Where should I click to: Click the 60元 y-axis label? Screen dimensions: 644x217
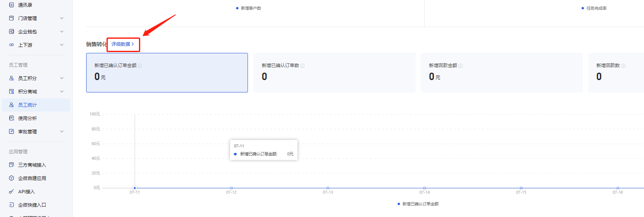click(95, 144)
